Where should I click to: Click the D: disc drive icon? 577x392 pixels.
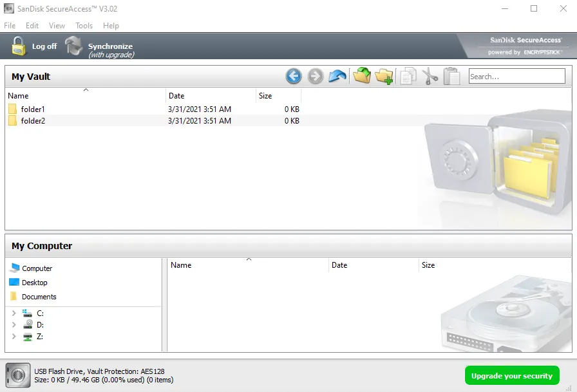(28, 324)
